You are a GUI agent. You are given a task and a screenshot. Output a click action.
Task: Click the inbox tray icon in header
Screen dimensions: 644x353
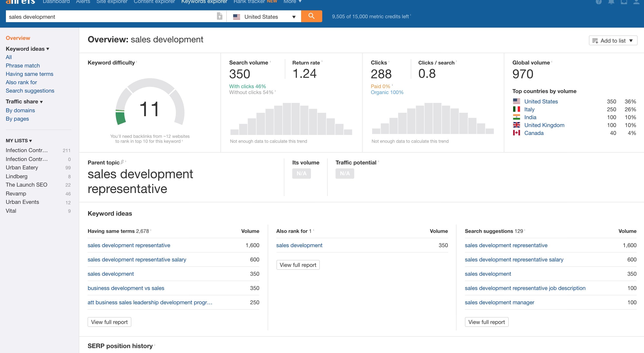click(624, 2)
